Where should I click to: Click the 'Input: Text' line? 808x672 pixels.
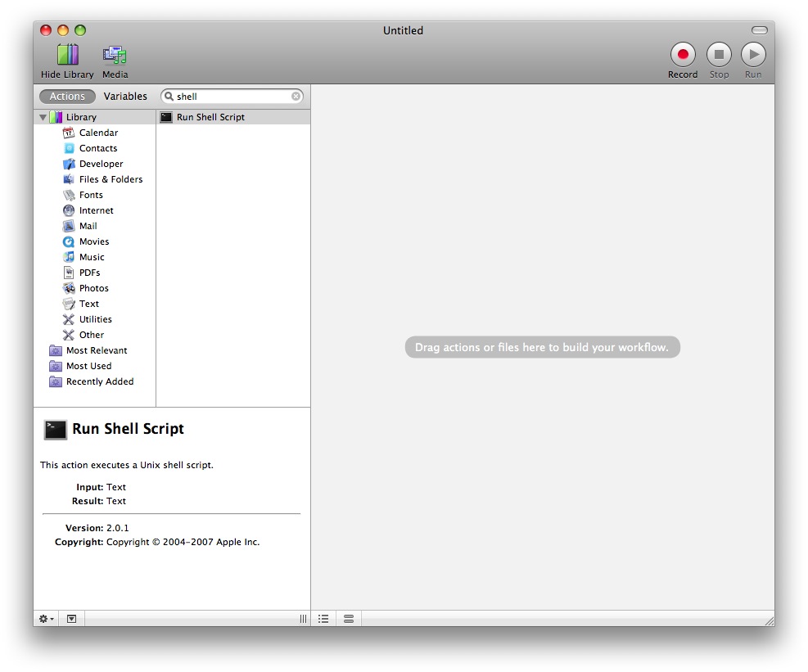(x=101, y=487)
